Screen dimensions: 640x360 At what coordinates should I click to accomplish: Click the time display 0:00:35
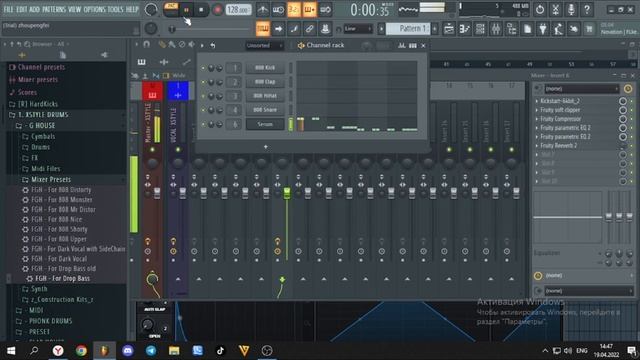coord(370,10)
